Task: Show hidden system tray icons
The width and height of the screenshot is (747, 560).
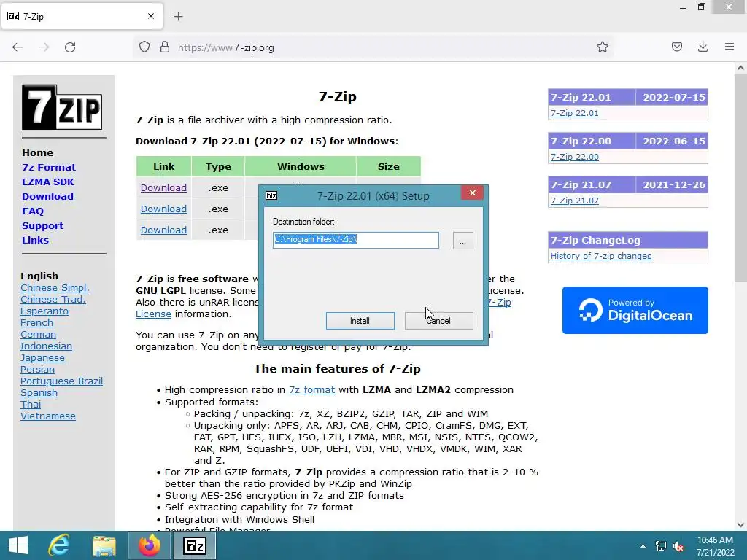Action: point(643,546)
